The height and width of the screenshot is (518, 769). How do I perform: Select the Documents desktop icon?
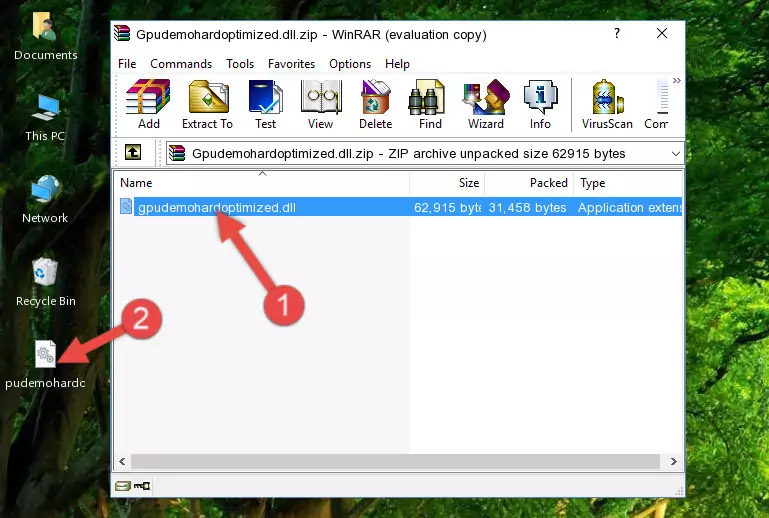click(x=46, y=37)
